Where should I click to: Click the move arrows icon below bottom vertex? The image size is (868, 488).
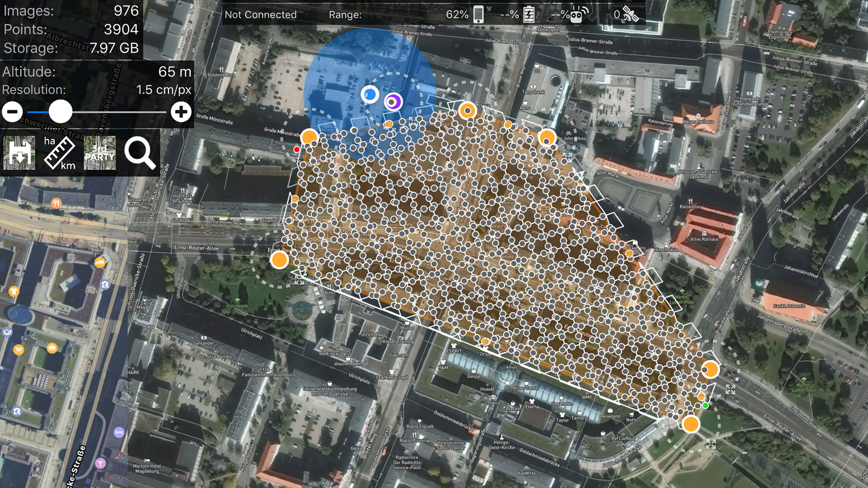pos(711,444)
